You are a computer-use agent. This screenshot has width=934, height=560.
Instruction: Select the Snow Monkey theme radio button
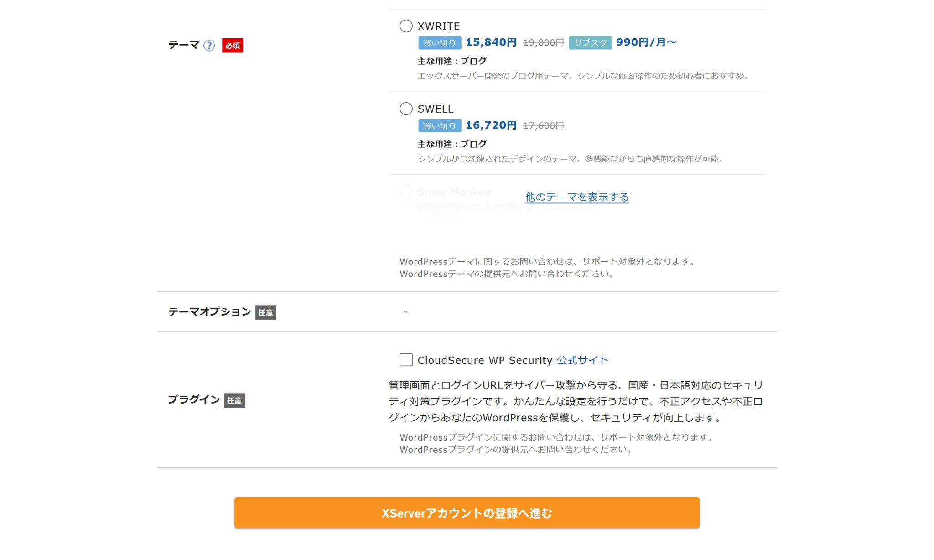pos(406,192)
